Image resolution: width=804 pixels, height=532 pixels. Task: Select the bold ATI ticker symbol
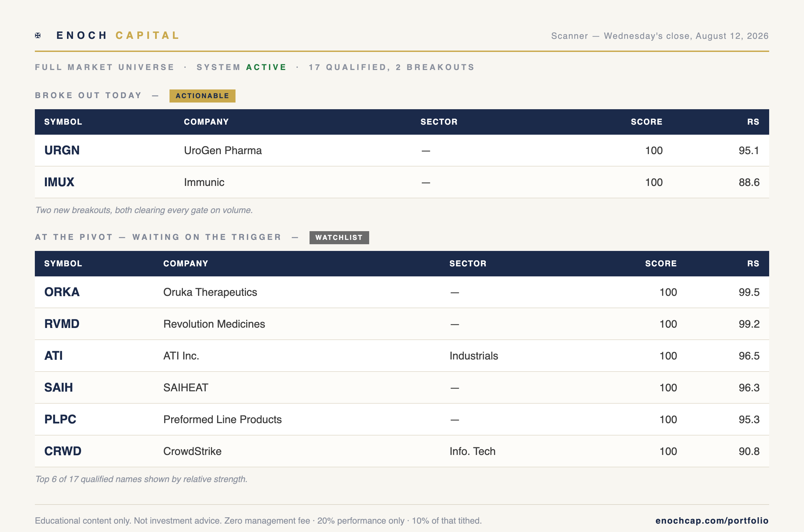point(54,356)
